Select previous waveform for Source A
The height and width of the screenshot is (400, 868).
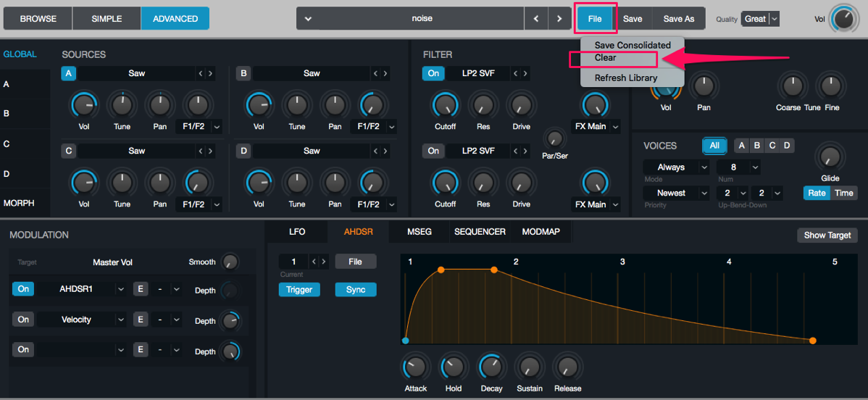pyautogui.click(x=201, y=73)
